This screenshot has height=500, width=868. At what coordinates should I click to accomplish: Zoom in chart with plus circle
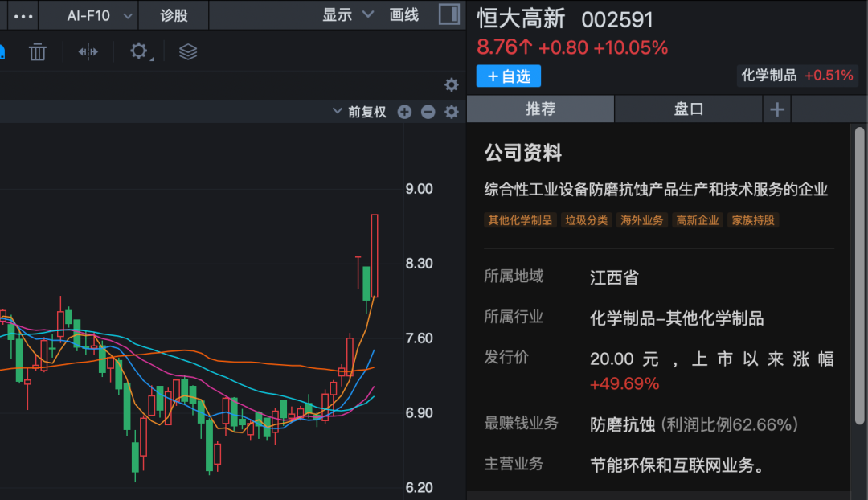click(404, 112)
